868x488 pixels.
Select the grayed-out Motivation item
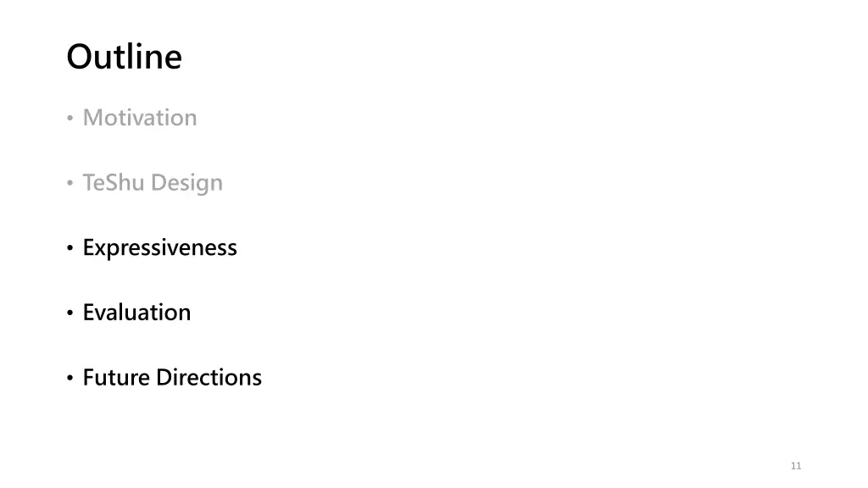140,118
